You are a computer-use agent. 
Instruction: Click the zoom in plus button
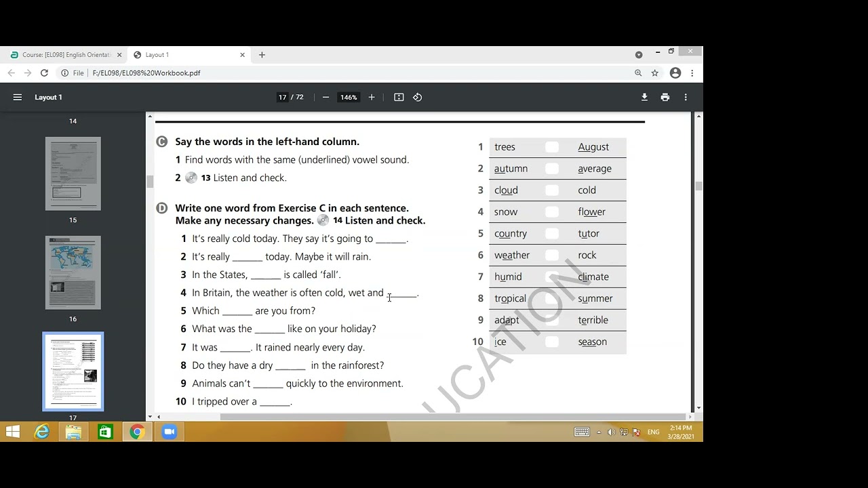click(x=372, y=98)
